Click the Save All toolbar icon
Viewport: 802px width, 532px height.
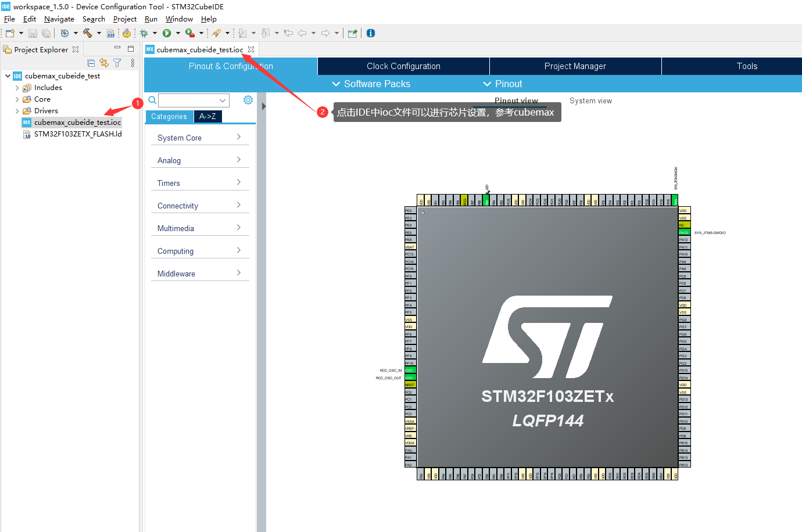(x=46, y=33)
